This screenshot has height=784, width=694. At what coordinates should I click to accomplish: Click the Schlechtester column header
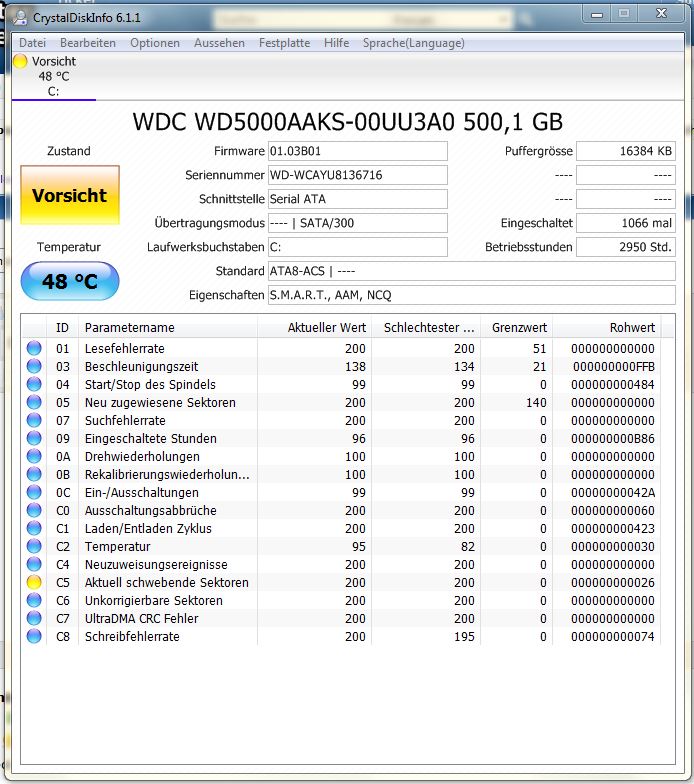click(x=426, y=328)
